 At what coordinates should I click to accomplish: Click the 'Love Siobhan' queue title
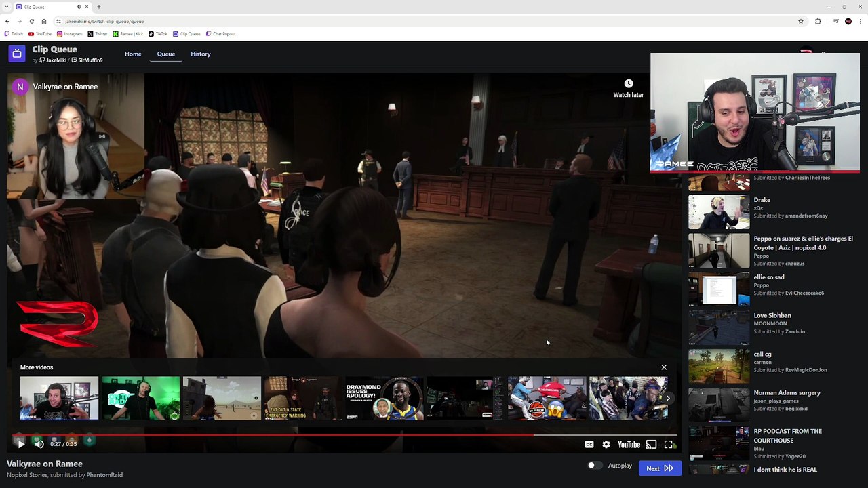772,316
